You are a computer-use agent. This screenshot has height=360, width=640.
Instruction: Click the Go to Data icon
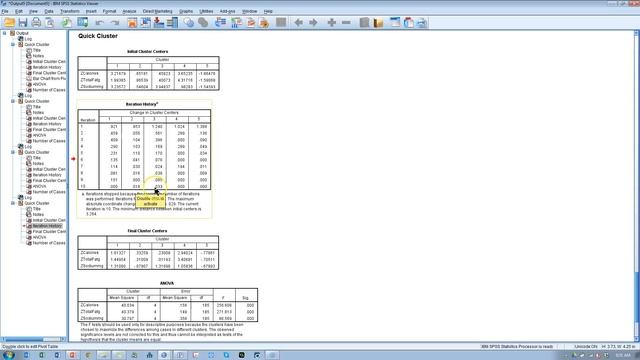pos(132,22)
